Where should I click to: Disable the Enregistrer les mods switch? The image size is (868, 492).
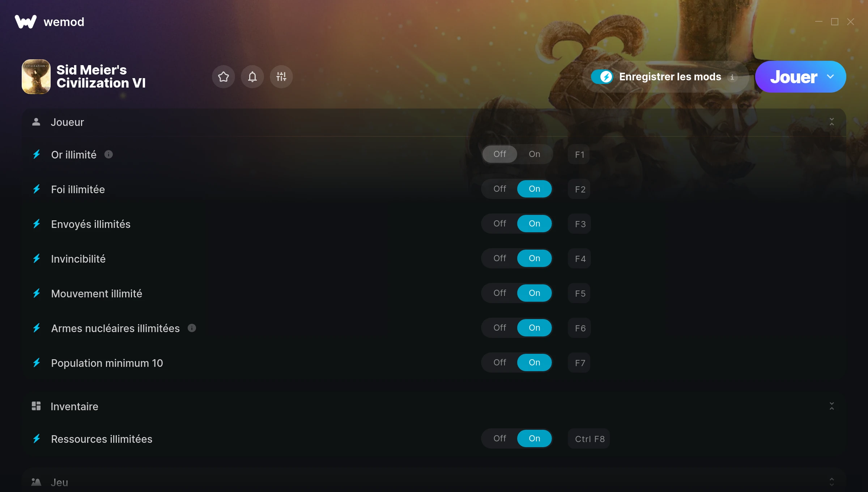click(602, 77)
